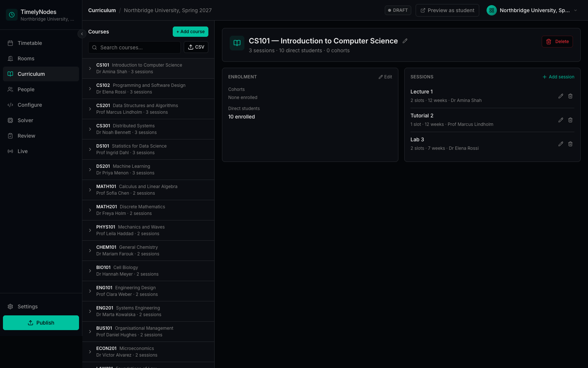Click Preview as student
Viewport: 588px width, 368px height.
coord(447,10)
